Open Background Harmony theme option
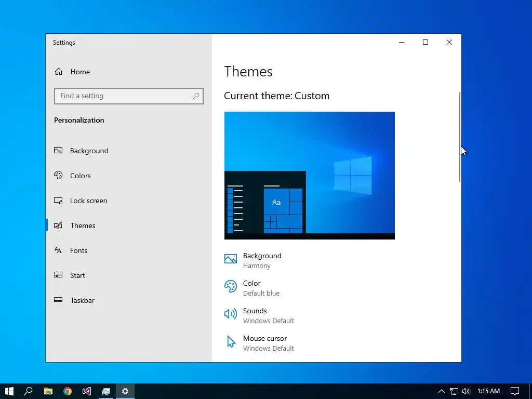 253,261
